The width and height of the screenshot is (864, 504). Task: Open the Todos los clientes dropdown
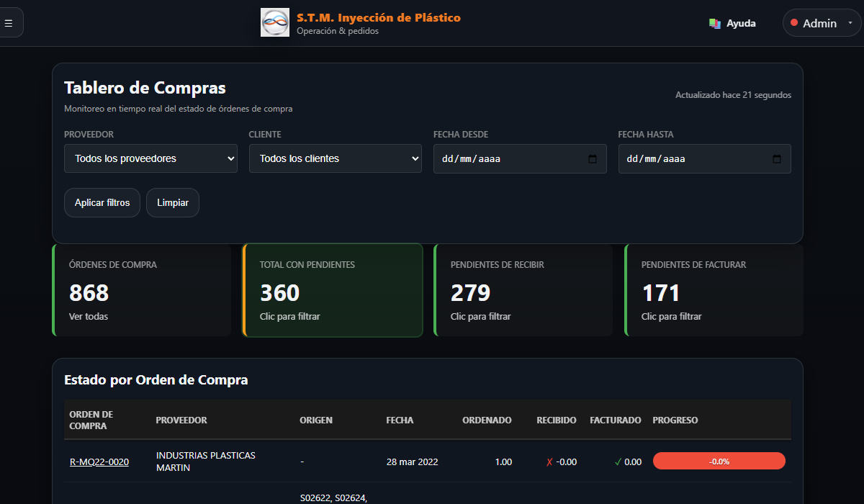[336, 158]
